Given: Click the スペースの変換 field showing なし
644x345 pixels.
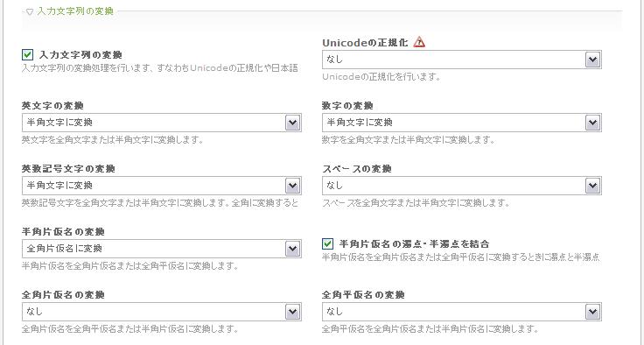Looking at the screenshot, I should pyautogui.click(x=462, y=186).
